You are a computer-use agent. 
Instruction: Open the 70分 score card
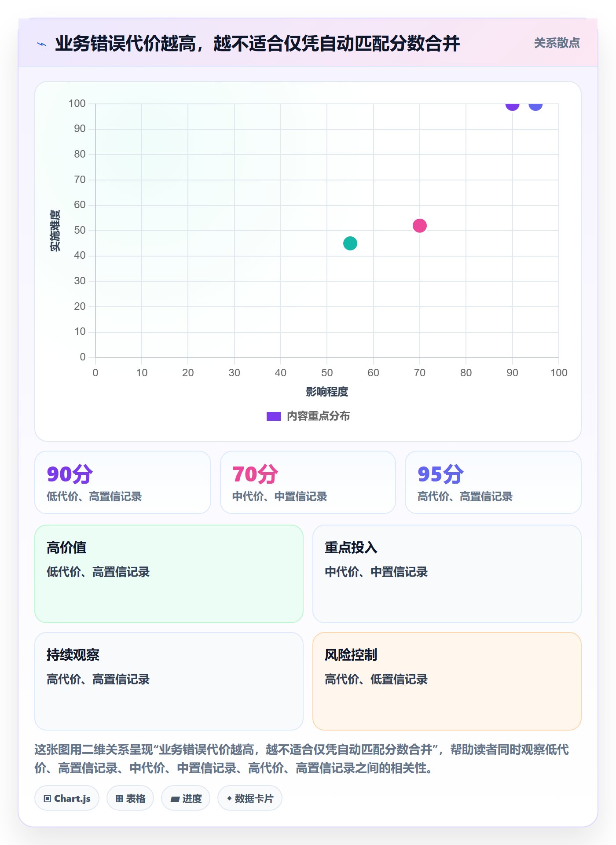[308, 482]
